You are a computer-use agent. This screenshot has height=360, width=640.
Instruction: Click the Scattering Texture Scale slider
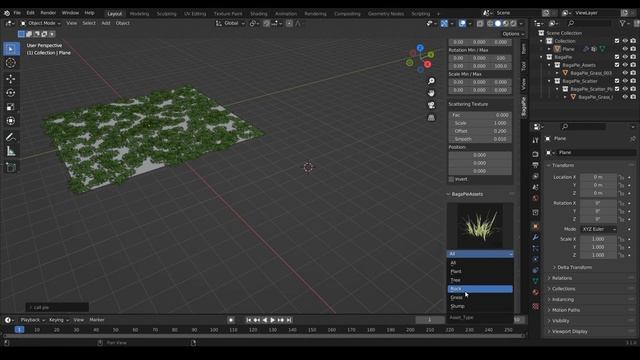point(480,123)
